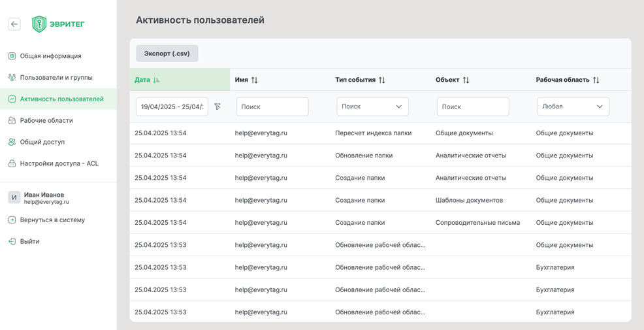Sort the Тип события column with arrows icon

click(x=382, y=80)
